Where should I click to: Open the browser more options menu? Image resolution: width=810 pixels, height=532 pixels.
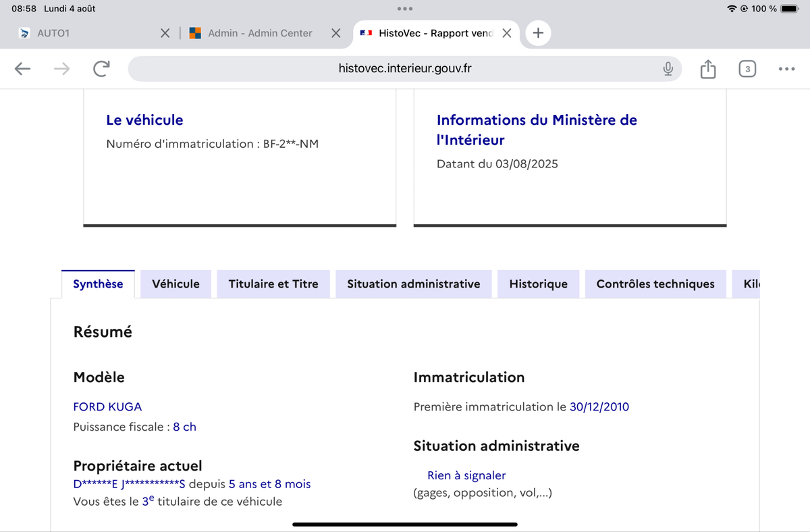click(x=786, y=68)
